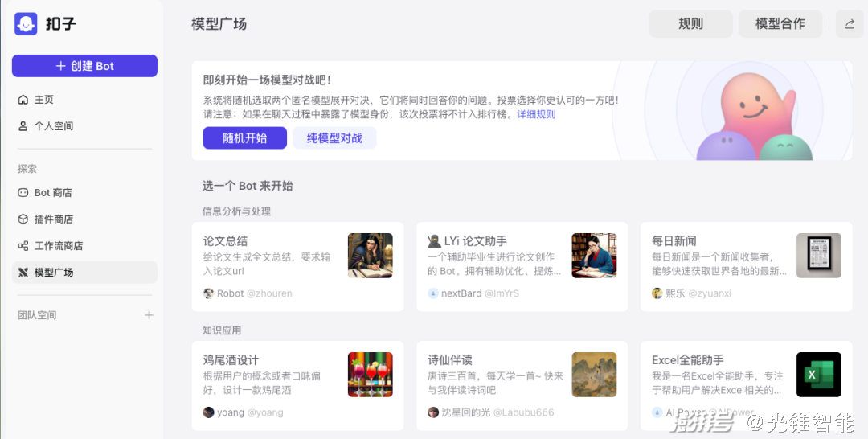Image resolution: width=868 pixels, height=439 pixels.
Task: Click the 规则 button at top
Action: coord(690,24)
